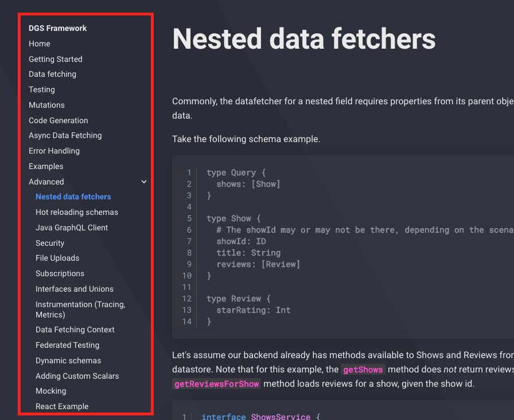Open the Home page link

(x=40, y=44)
